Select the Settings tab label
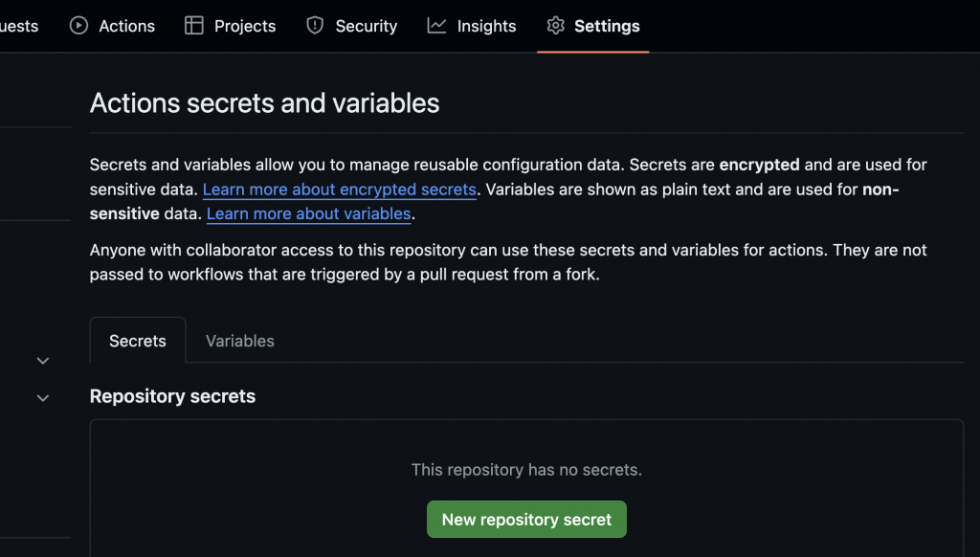The height and width of the screenshot is (557, 980). [607, 26]
